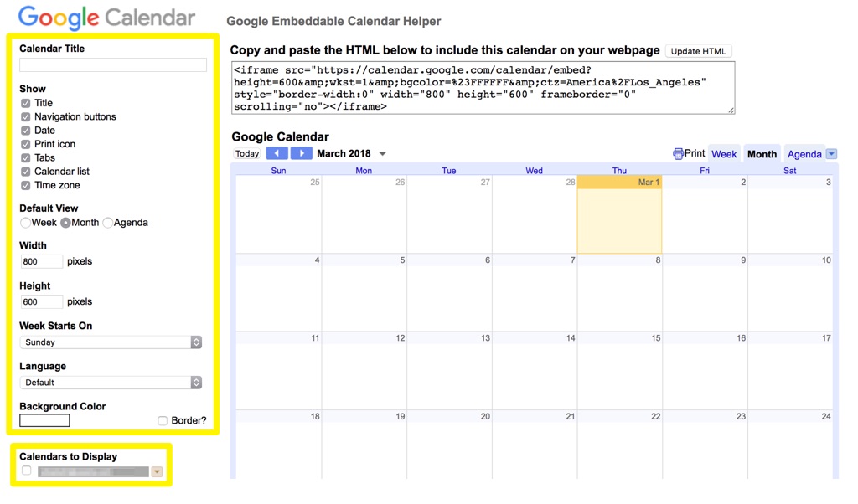Click the Print link

695,153
